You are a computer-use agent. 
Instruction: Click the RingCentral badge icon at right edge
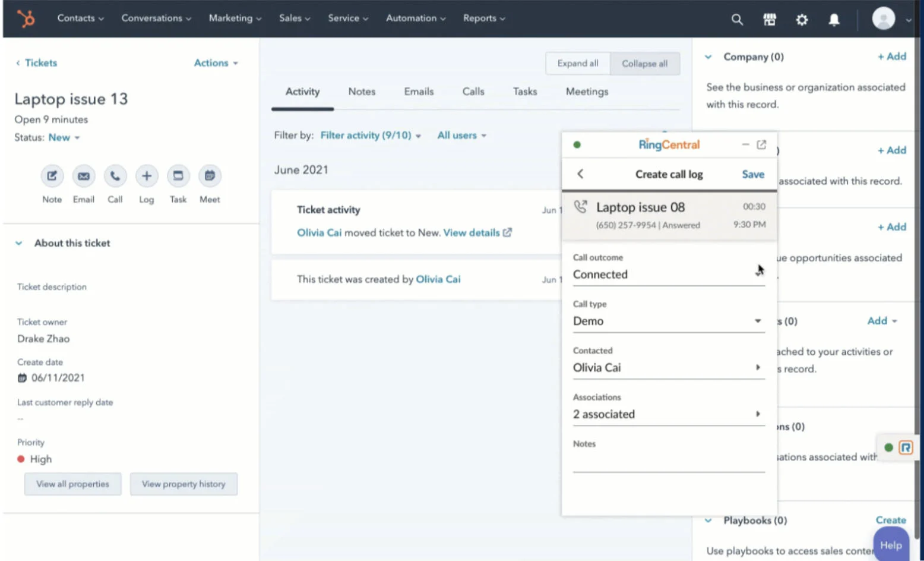pyautogui.click(x=906, y=447)
